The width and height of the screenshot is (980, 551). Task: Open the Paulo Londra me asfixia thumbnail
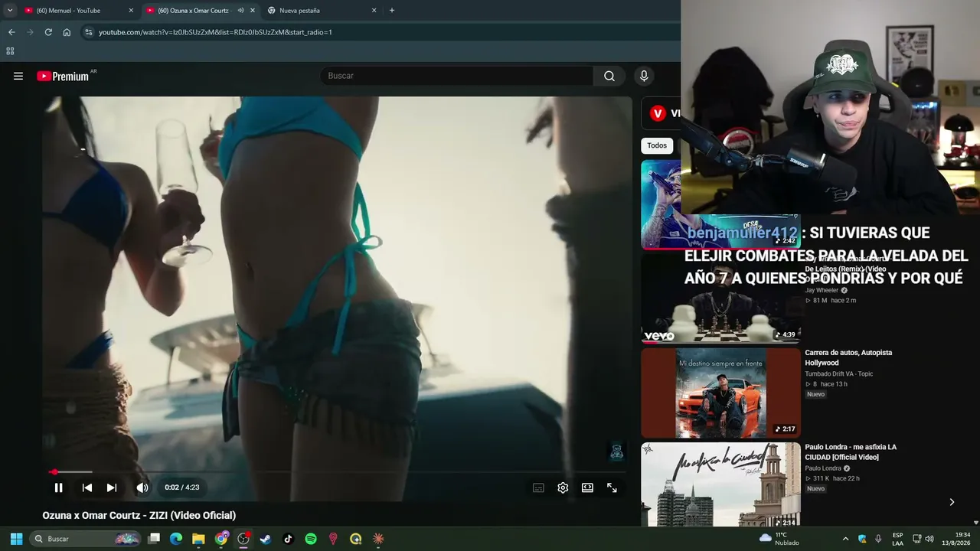pos(720,484)
